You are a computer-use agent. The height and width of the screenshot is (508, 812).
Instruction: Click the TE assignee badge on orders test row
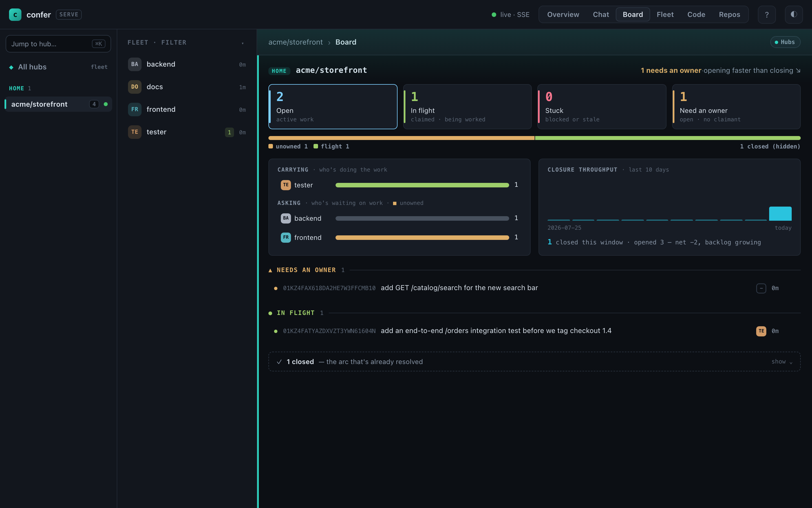tap(761, 331)
